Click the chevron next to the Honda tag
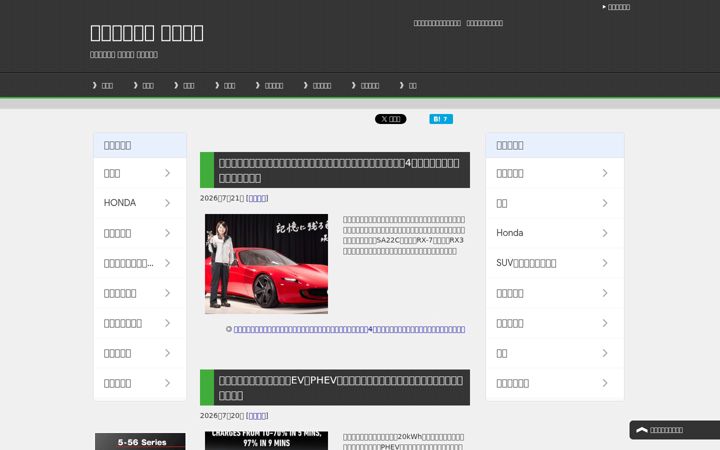720x450 pixels. 605,233
